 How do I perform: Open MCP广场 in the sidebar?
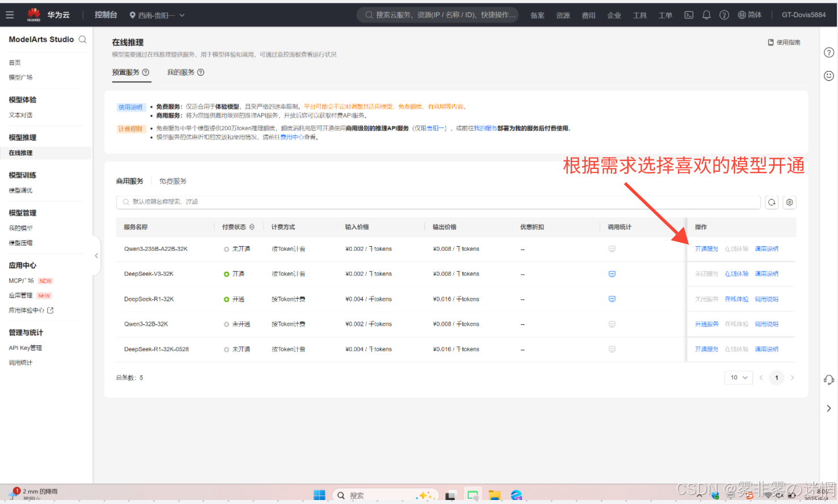tap(21, 281)
